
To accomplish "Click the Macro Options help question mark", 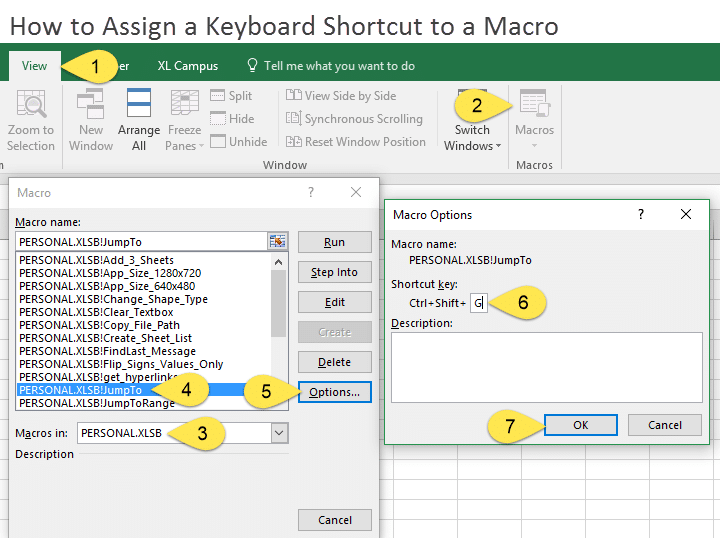I will (640, 214).
